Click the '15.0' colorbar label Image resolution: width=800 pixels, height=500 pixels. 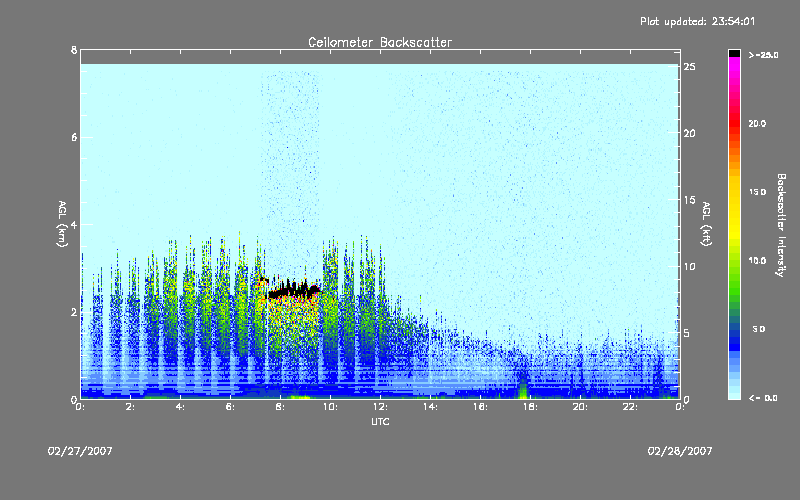tap(757, 192)
